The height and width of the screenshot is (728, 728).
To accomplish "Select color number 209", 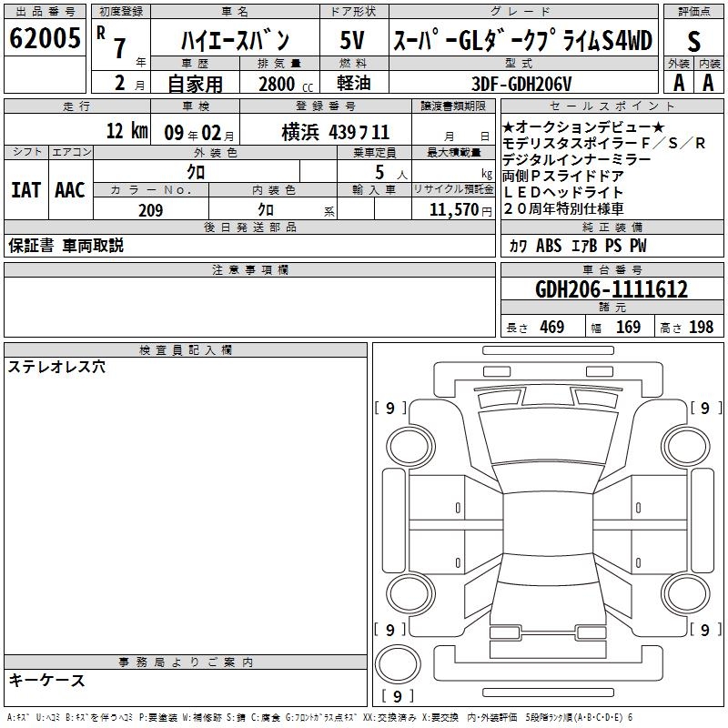I will pos(150,210).
